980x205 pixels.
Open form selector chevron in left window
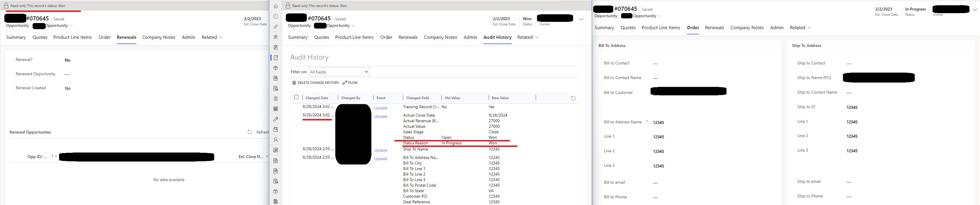click(x=71, y=26)
